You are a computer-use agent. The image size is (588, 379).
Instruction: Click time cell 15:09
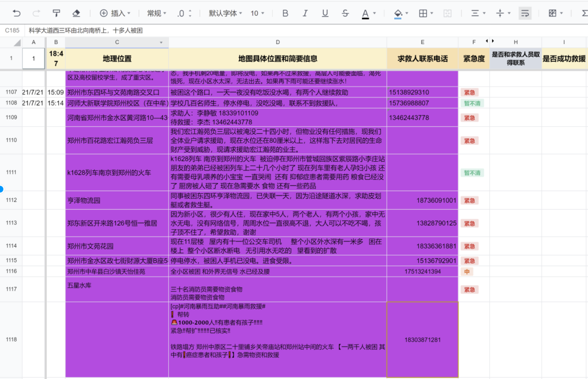click(56, 93)
